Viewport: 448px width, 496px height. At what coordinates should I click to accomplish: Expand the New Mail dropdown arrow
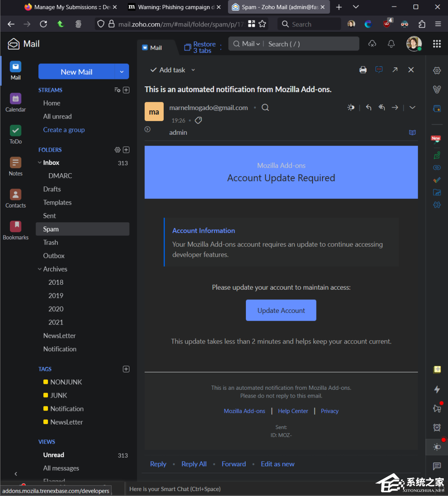pos(122,71)
